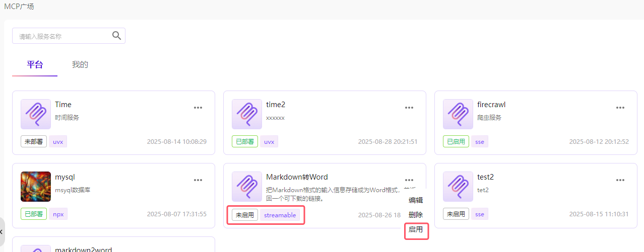This screenshot has height=252, width=644.
Task: Open the more options menu on time2 card
Action: 409,108
